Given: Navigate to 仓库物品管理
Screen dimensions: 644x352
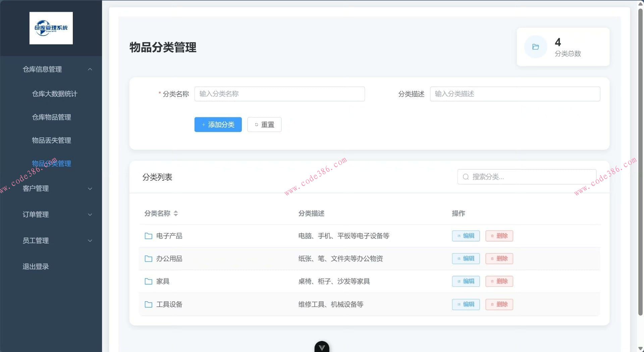Looking at the screenshot, I should pyautogui.click(x=51, y=117).
